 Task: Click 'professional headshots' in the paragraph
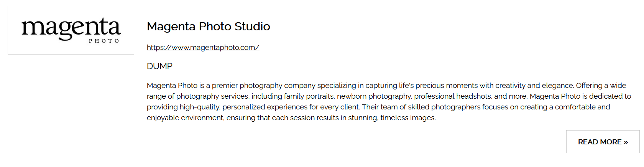[x=453, y=96]
